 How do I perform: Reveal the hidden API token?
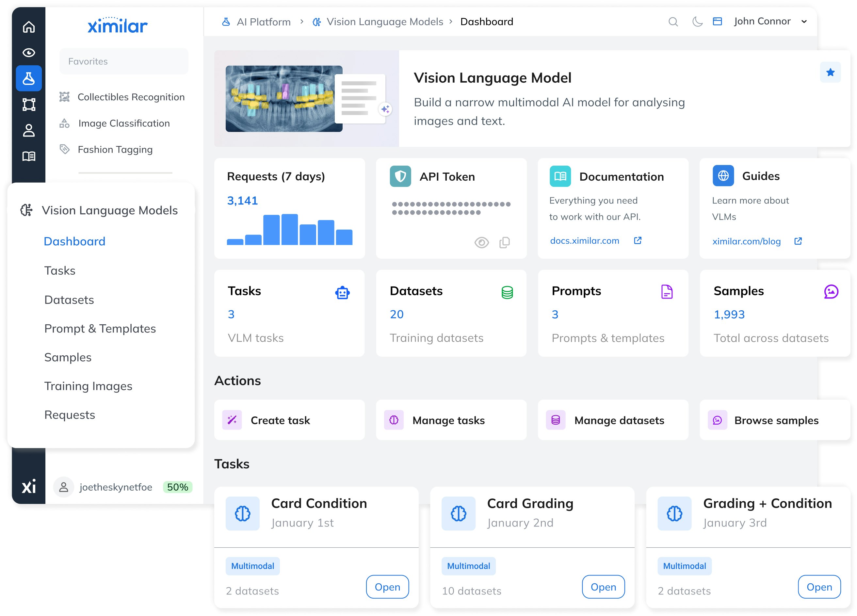click(x=481, y=242)
